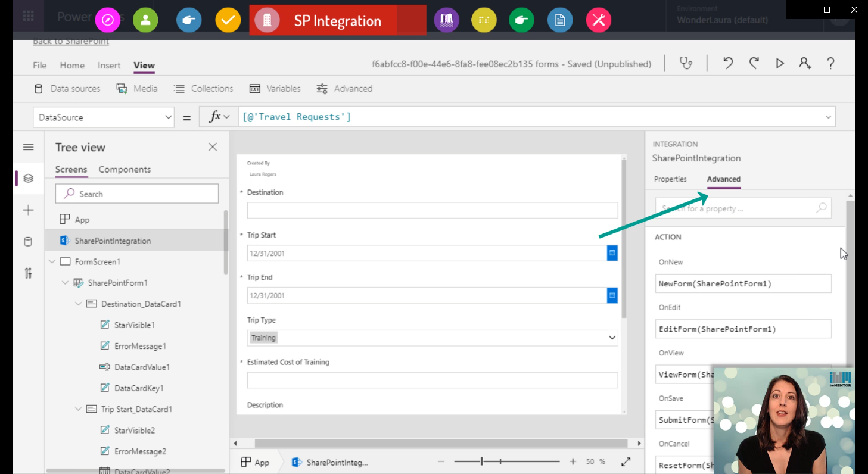
Task: Open Help question mark icon
Action: (830, 63)
